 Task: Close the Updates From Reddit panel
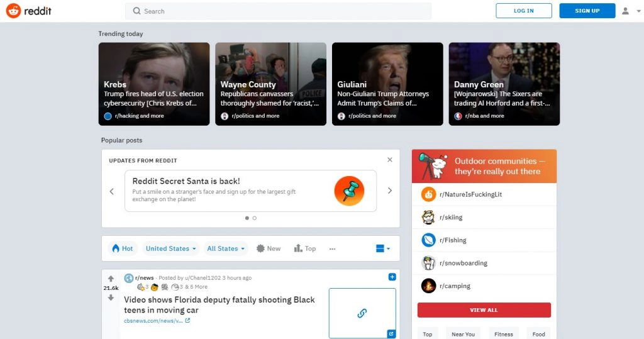pos(390,159)
